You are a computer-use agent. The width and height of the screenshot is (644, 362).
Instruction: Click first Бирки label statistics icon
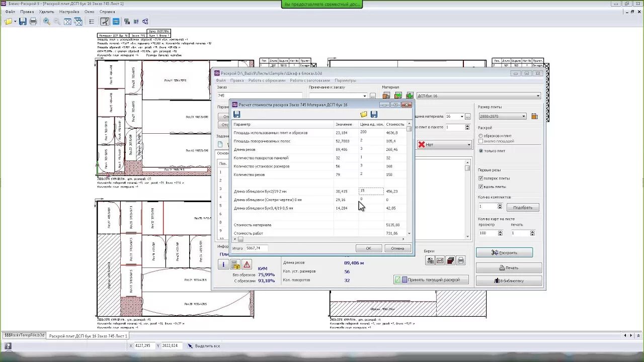click(x=430, y=260)
